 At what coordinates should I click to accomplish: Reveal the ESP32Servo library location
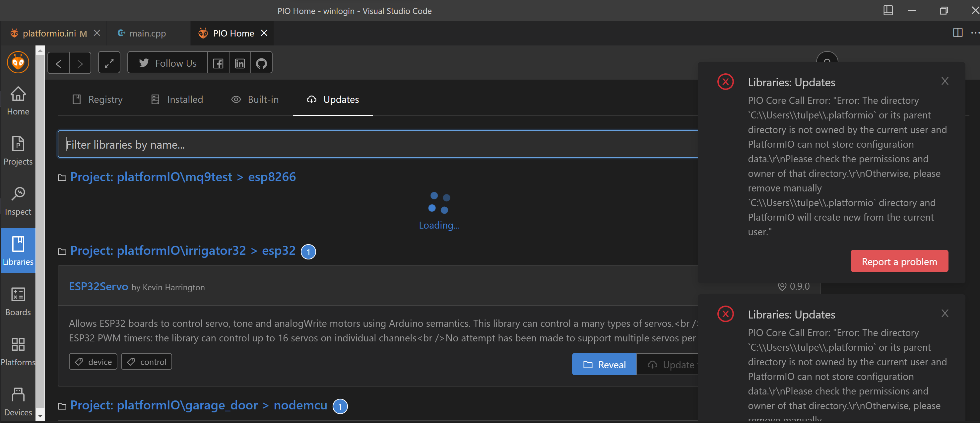pyautogui.click(x=604, y=364)
